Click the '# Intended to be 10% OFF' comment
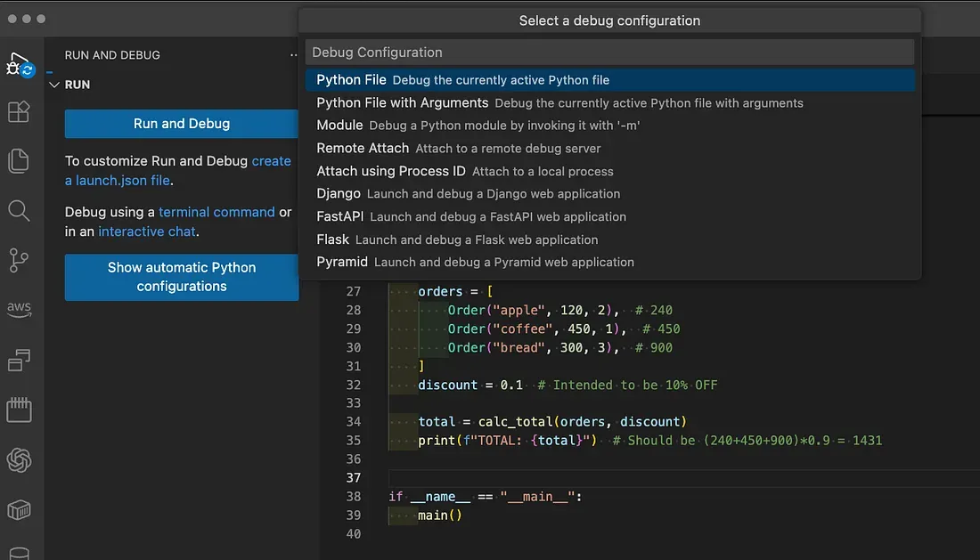 pos(627,386)
